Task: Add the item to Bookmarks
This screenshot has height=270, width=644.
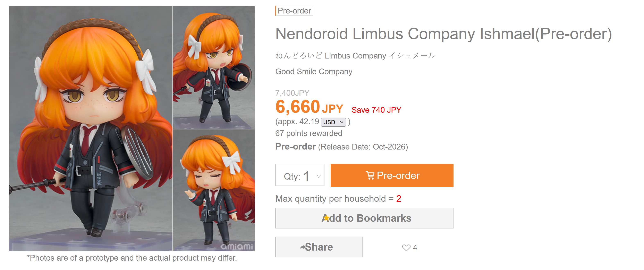Action: (x=364, y=218)
